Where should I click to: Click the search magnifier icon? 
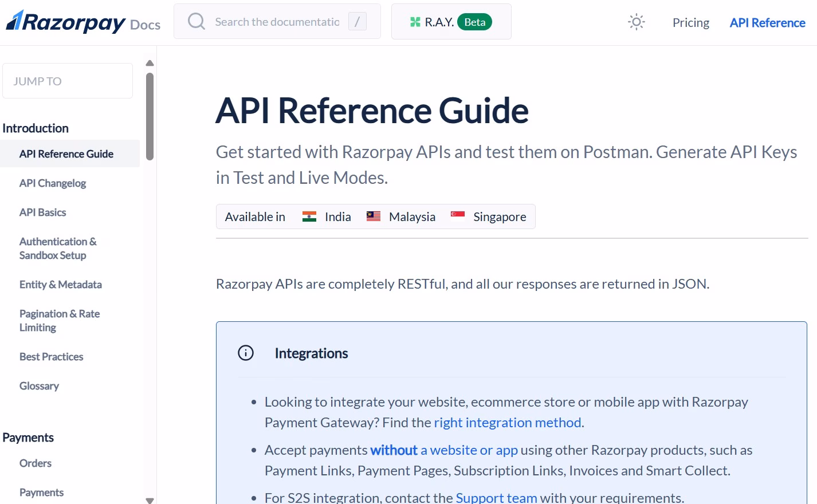point(196,21)
